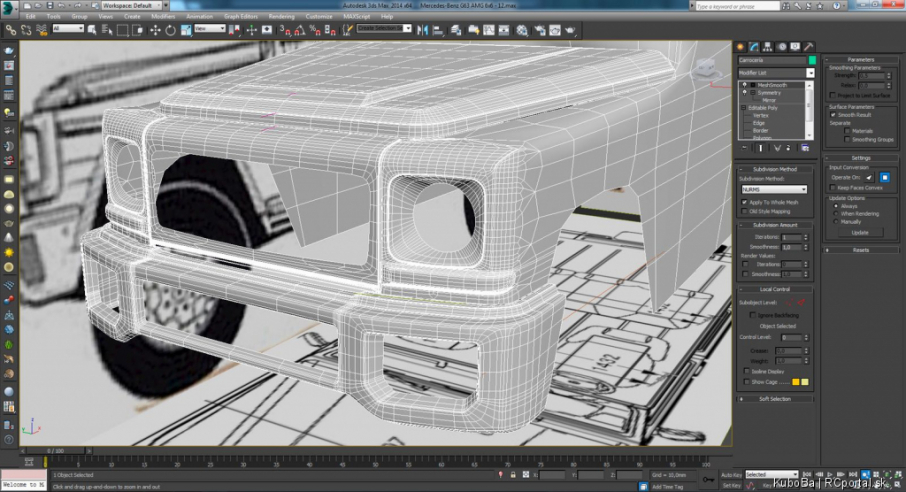This screenshot has height=492, width=906.
Task: Select the Move tool in the toolbar
Action: 155,30
